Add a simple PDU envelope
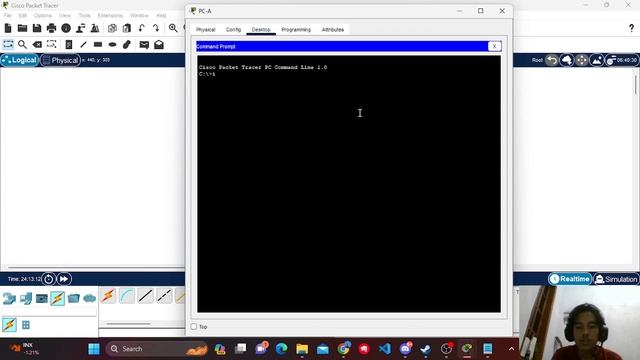The image size is (640, 360). point(144,44)
